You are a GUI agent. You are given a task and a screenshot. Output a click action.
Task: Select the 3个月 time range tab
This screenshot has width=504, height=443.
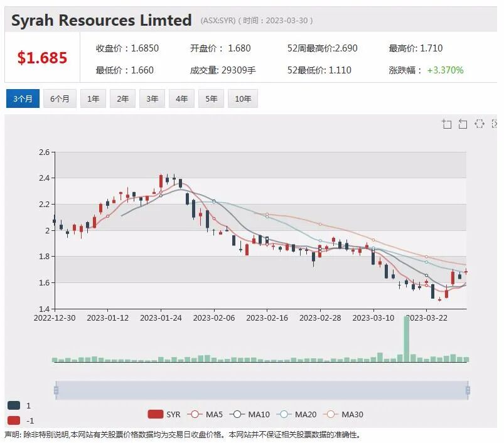click(x=23, y=99)
